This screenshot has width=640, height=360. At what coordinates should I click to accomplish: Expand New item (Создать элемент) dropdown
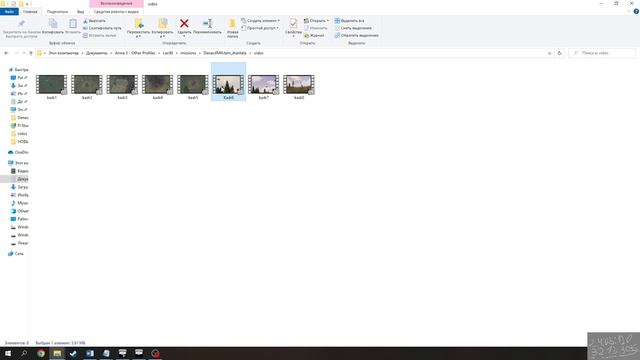260,21
